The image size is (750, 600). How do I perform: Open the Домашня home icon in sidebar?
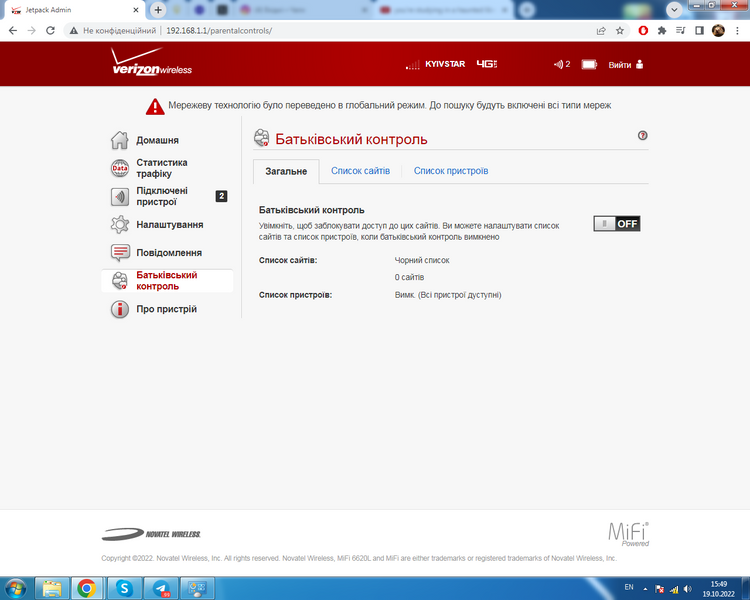(120, 140)
